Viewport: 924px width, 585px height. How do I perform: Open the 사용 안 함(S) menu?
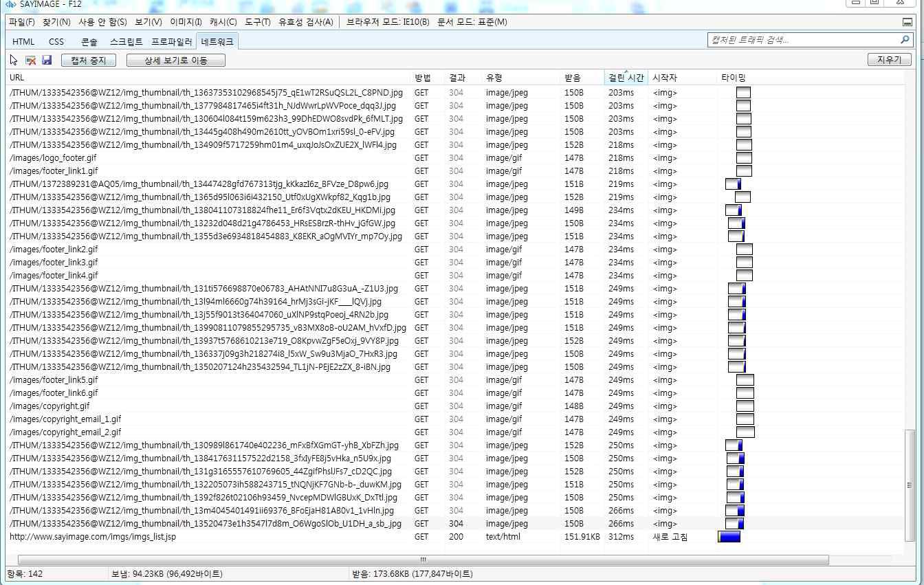point(102,22)
